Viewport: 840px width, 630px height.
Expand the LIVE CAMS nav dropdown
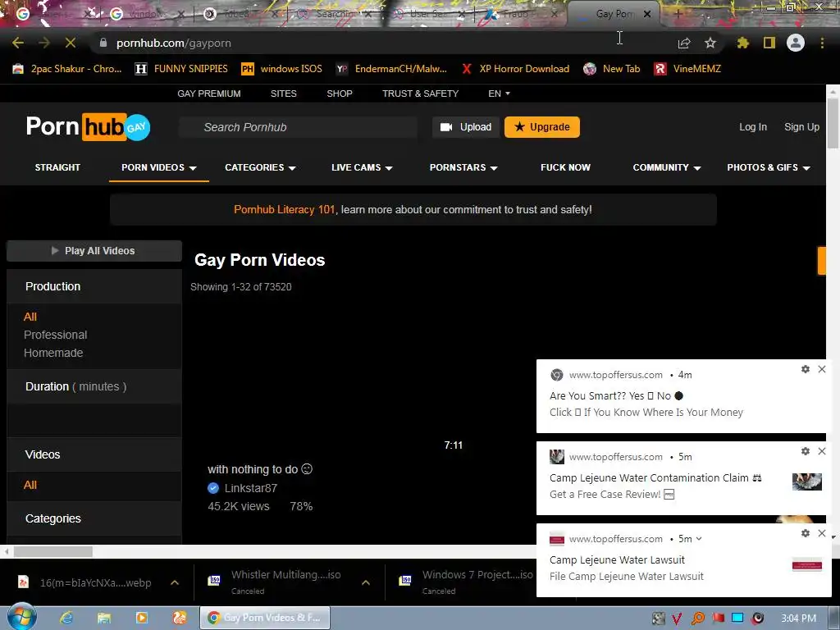tap(362, 167)
